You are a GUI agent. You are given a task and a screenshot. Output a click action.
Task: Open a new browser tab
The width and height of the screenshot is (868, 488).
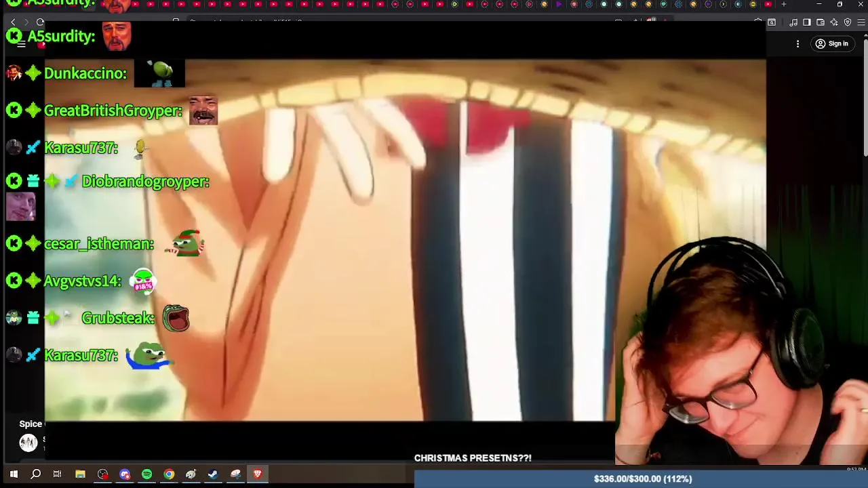[784, 4]
